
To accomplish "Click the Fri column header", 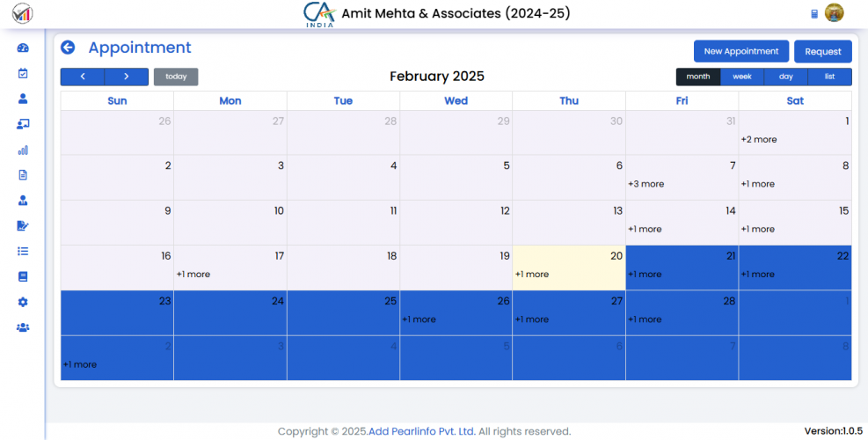I will pos(682,101).
